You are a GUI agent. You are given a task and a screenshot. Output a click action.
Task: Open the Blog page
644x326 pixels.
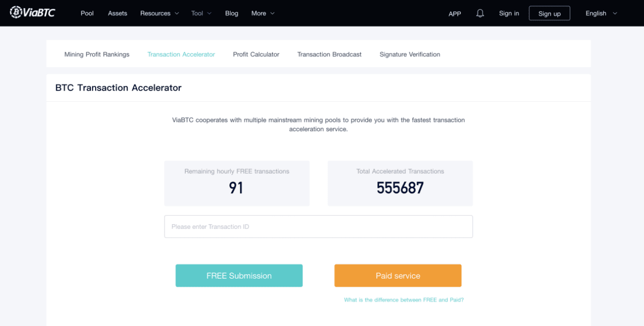click(x=231, y=13)
